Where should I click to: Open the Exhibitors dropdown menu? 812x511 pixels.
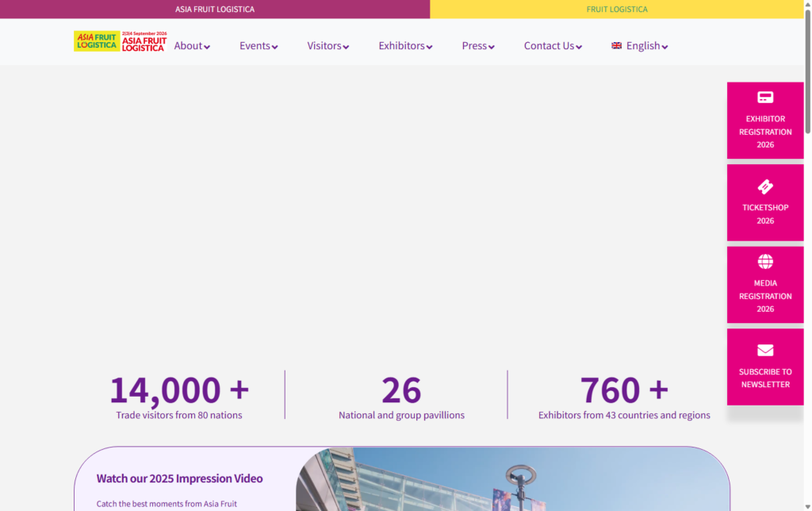point(405,46)
